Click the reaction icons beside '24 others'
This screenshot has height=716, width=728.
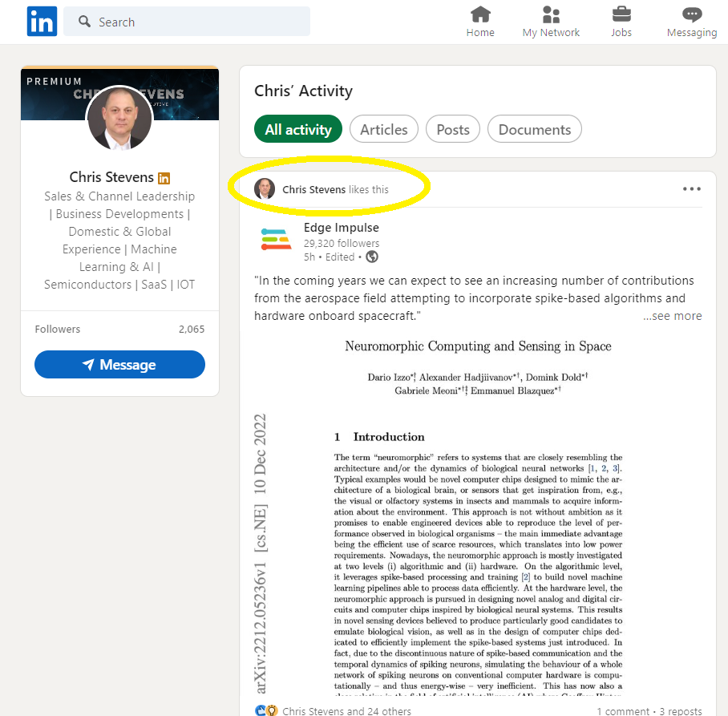266,710
